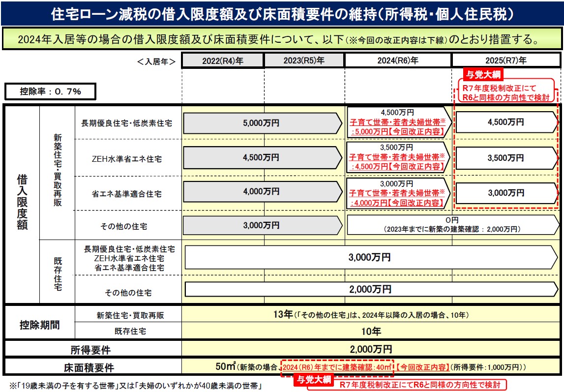
Task: Click the 2,000万円 value in the 所得要件 row
Action: (x=371, y=349)
